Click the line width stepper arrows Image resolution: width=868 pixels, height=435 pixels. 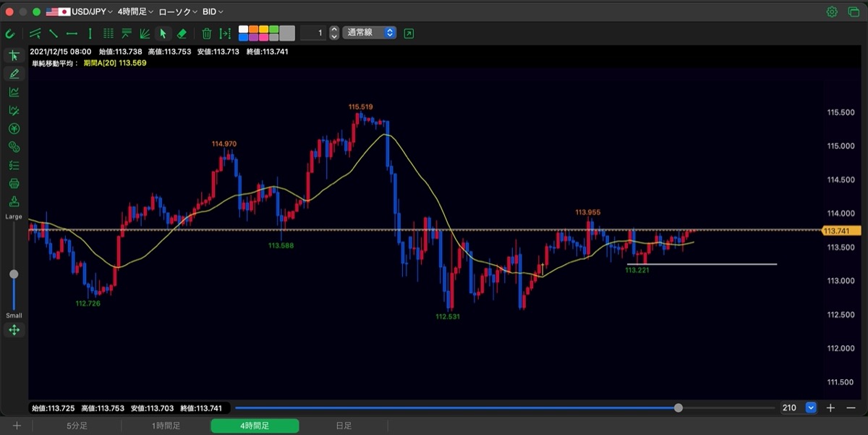click(x=333, y=33)
